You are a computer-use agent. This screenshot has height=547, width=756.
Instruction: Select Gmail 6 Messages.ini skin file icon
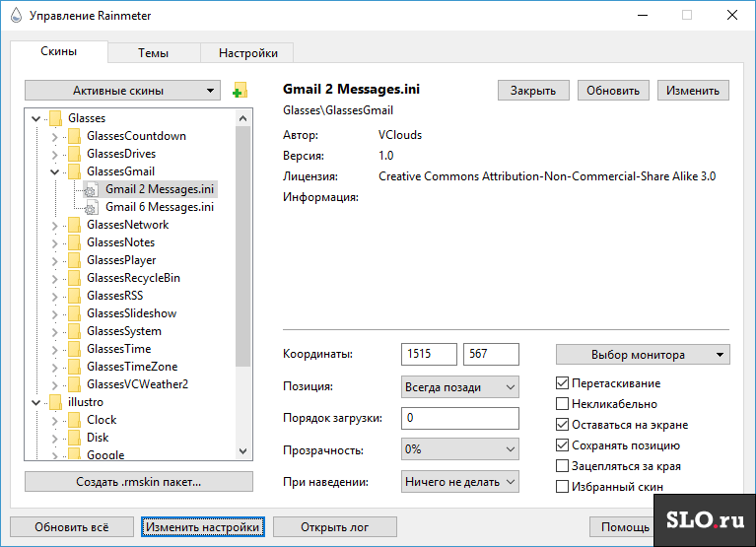click(92, 208)
